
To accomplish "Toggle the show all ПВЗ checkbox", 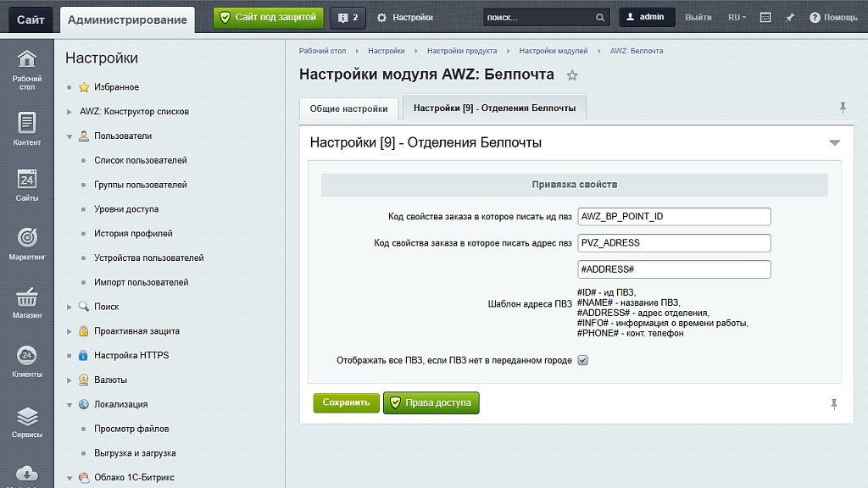I will click(582, 360).
